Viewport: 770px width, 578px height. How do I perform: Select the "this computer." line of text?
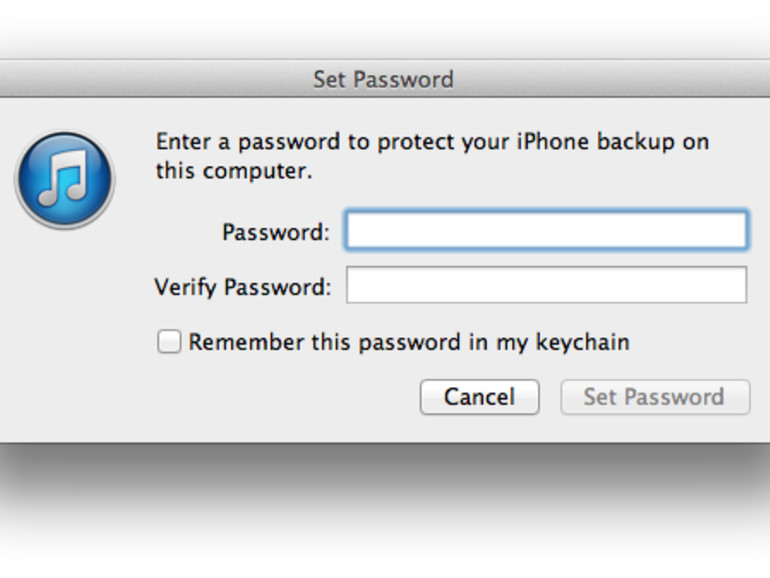(234, 171)
